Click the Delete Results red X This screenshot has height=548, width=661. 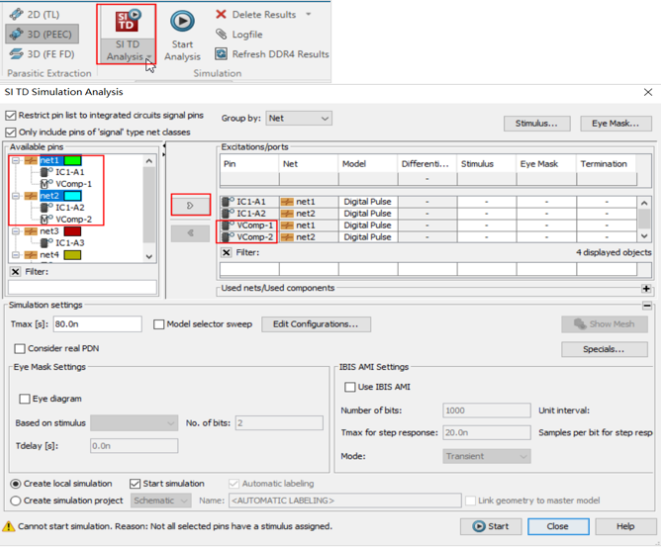[x=221, y=14]
